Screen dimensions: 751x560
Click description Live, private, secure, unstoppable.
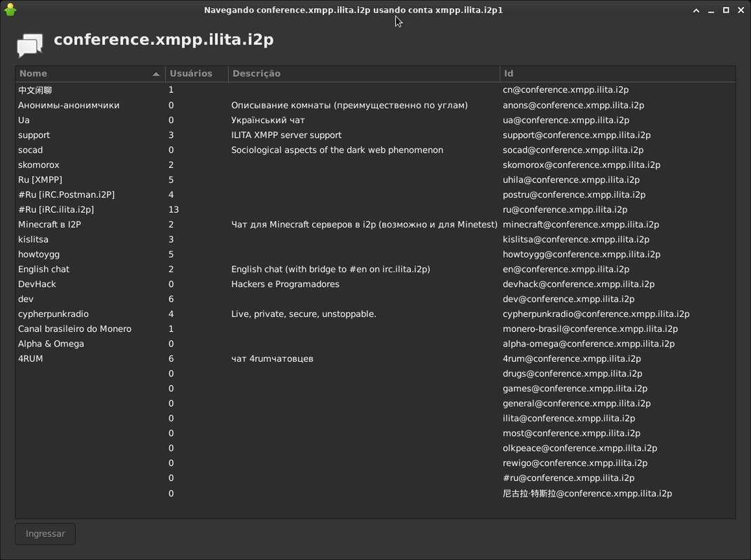304,314
